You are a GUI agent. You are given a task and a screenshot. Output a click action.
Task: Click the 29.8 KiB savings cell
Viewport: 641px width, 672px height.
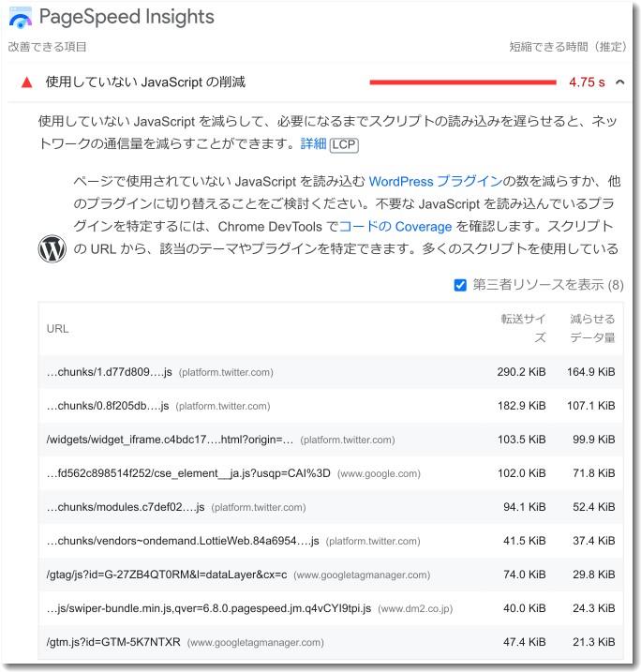coord(594,575)
